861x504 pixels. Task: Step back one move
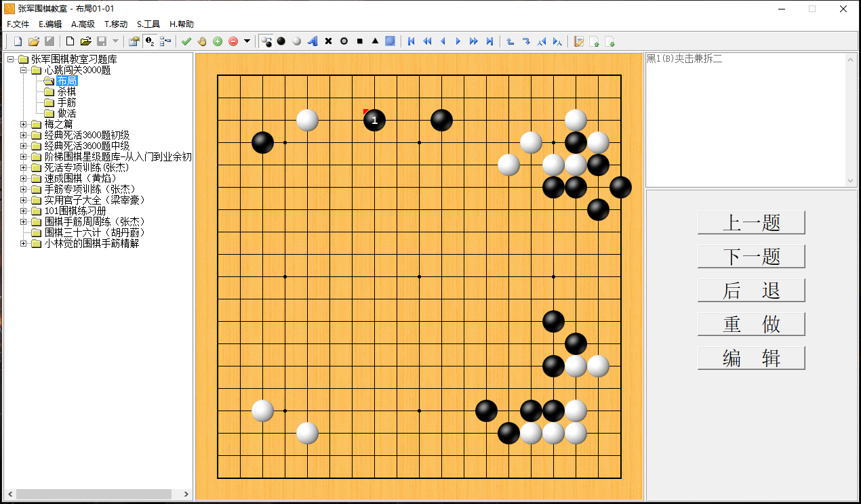[443, 41]
